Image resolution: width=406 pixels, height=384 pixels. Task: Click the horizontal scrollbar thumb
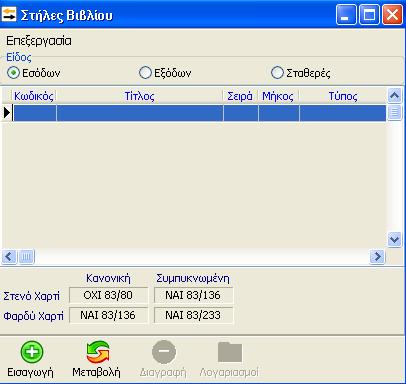(x=26, y=257)
